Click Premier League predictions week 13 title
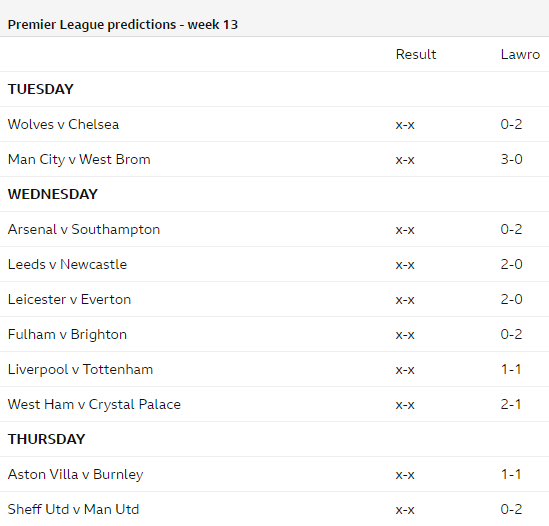 pyautogui.click(x=123, y=25)
